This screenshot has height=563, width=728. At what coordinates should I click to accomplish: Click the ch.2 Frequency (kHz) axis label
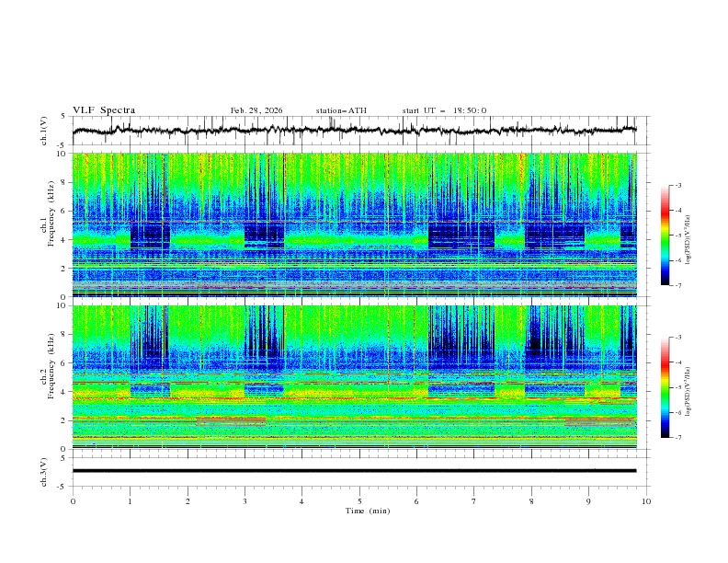pos(47,365)
